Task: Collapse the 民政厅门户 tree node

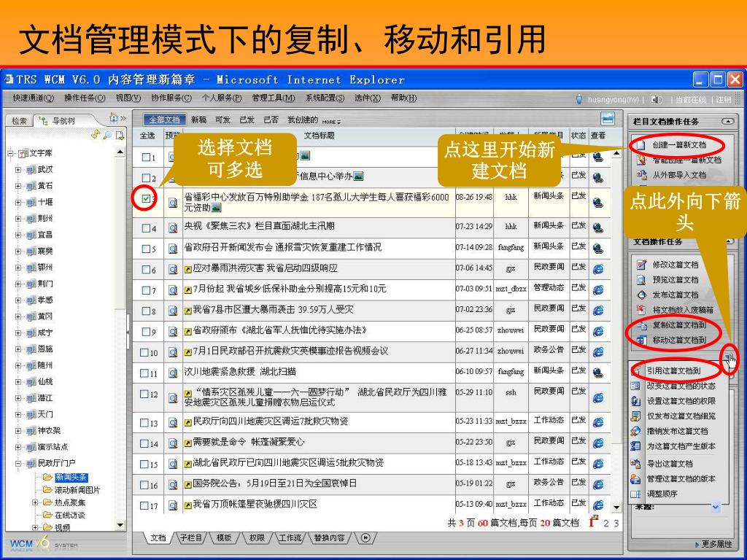Action: click(x=18, y=463)
